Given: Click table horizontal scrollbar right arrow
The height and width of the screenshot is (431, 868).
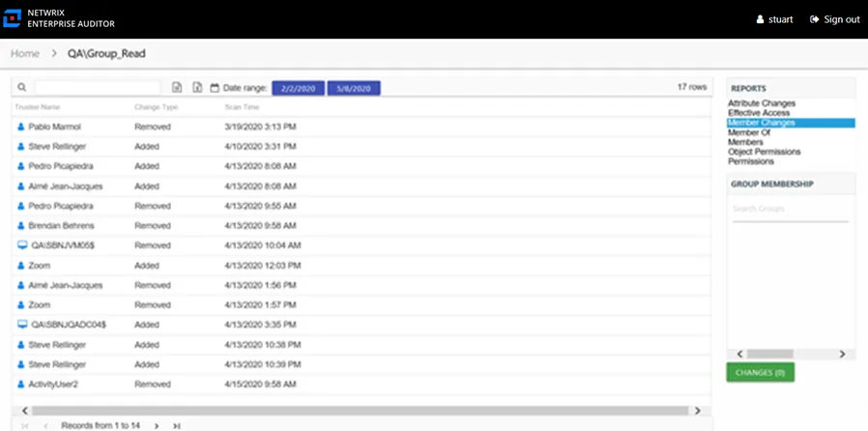Looking at the screenshot, I should 698,411.
